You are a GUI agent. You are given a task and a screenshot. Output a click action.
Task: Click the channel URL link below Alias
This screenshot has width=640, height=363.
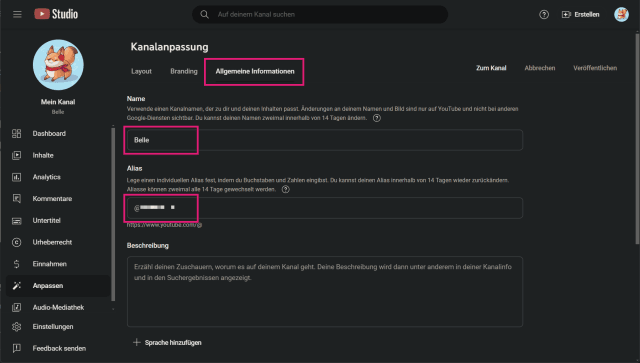coord(164,225)
